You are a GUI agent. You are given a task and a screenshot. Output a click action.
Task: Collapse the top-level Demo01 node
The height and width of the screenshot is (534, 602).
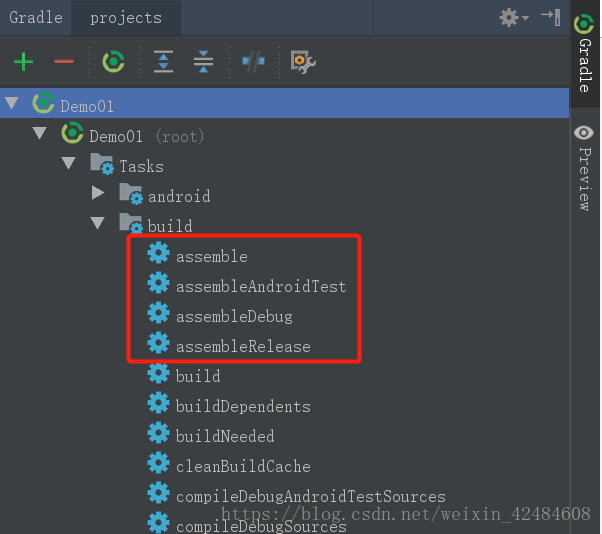(x=12, y=103)
